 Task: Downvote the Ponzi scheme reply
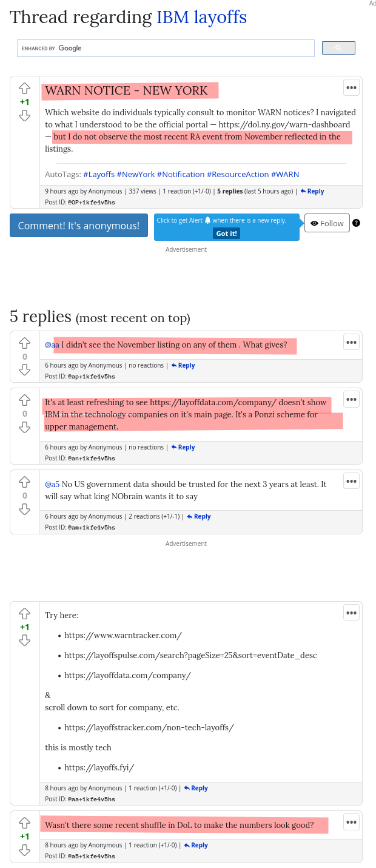24,427
